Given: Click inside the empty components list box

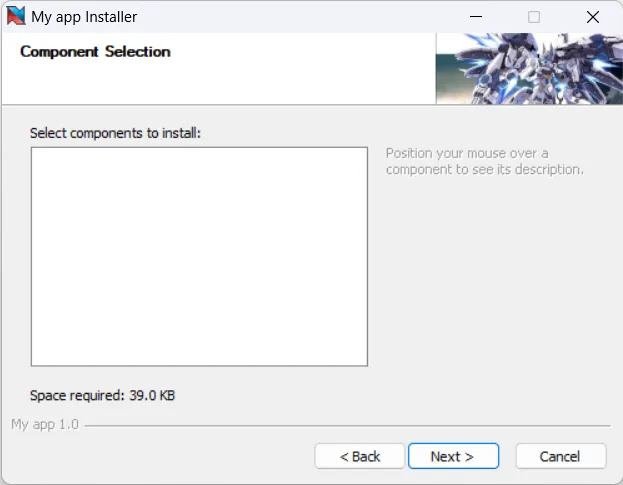Looking at the screenshot, I should (x=199, y=256).
